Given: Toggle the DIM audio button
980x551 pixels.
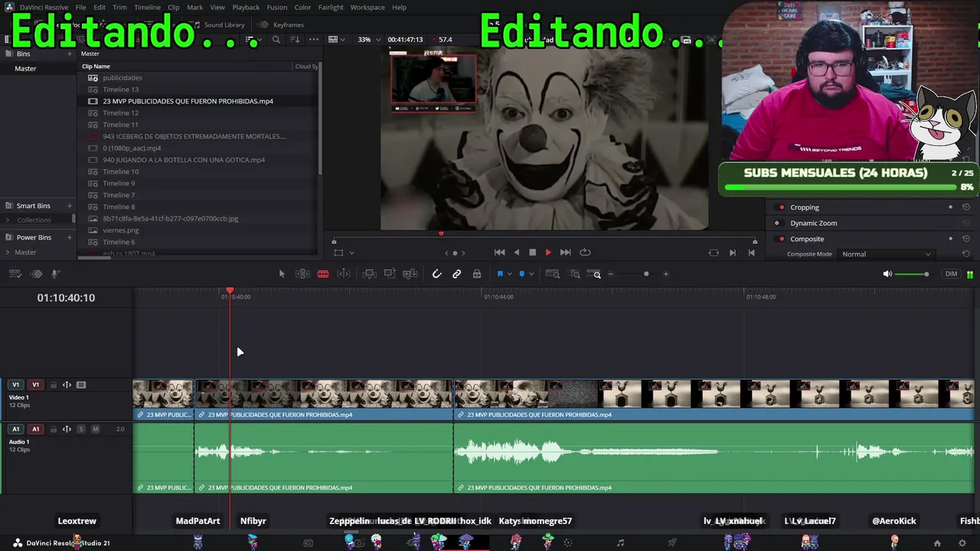Looking at the screenshot, I should (951, 274).
